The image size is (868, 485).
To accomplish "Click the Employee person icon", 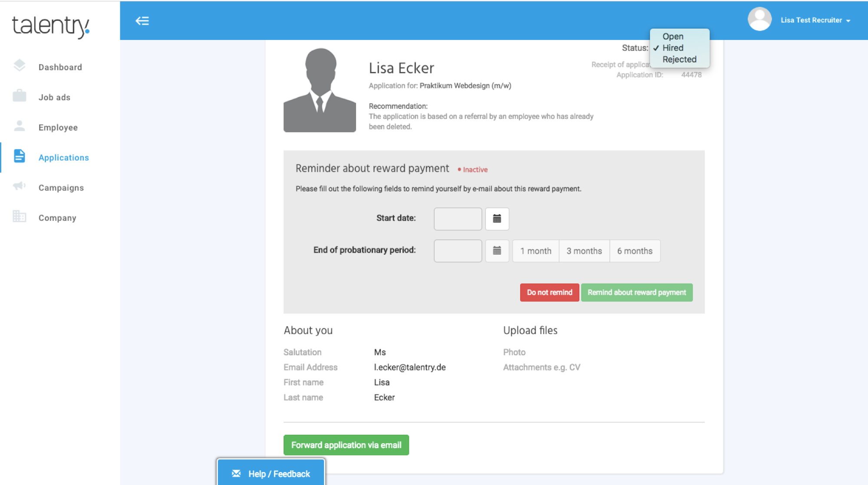I will pyautogui.click(x=20, y=126).
